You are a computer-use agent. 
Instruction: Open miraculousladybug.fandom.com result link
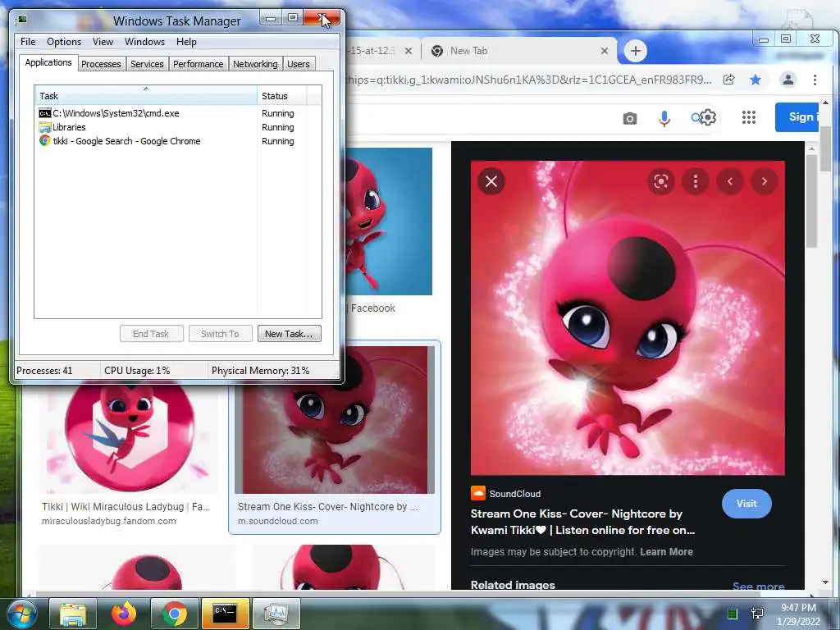pos(109,521)
